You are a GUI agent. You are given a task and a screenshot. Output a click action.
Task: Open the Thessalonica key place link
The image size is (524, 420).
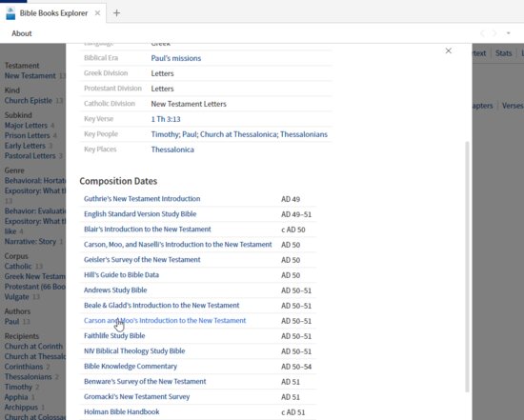(x=172, y=150)
